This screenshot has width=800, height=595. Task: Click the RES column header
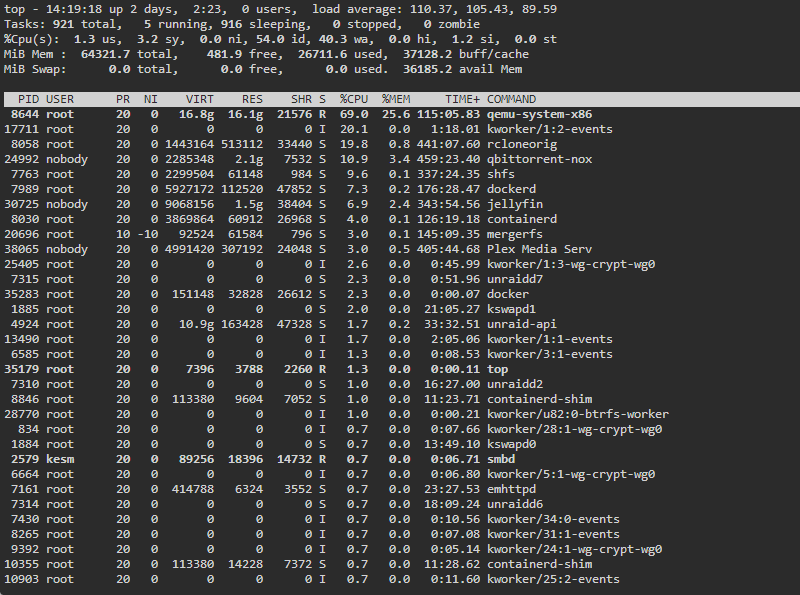coord(252,99)
